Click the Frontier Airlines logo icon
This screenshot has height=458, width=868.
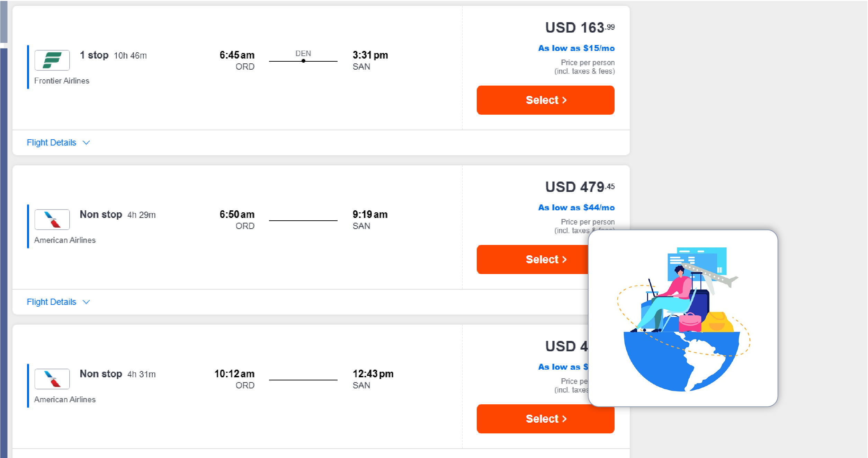point(52,60)
